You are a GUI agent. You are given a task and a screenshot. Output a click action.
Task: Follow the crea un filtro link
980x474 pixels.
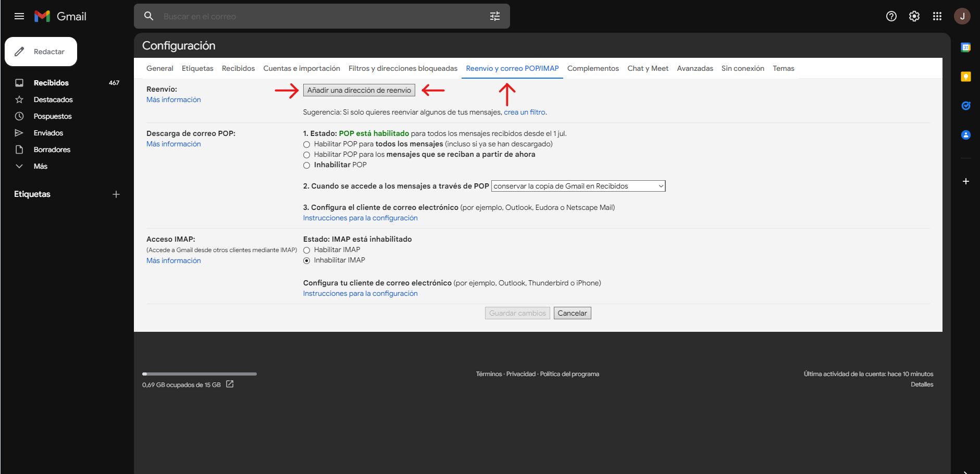524,112
